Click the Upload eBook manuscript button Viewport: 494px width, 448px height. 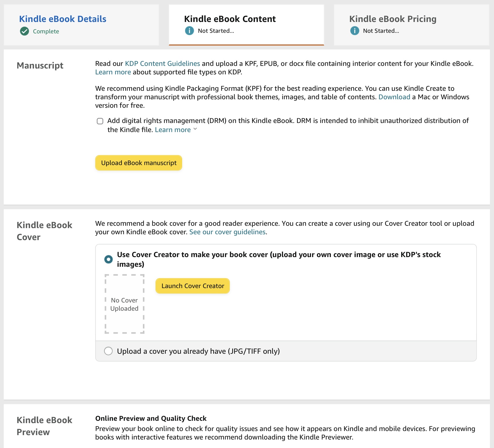[x=139, y=163]
